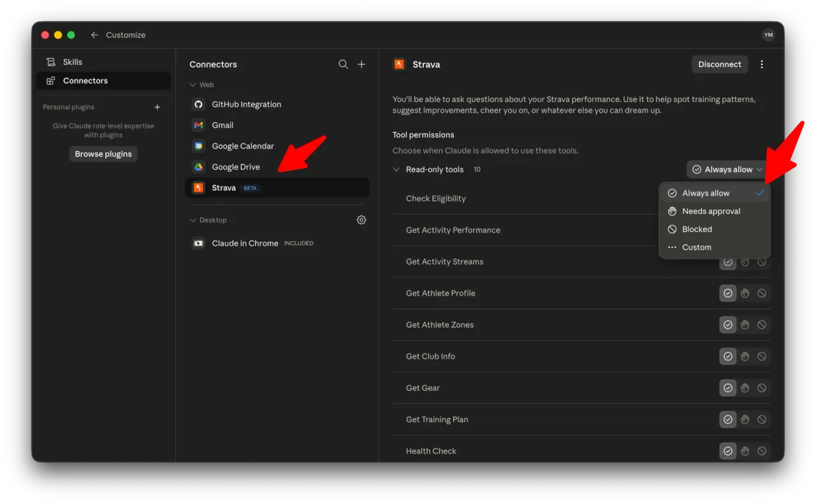Block the Health Check tool
The image size is (816, 504).
click(762, 451)
